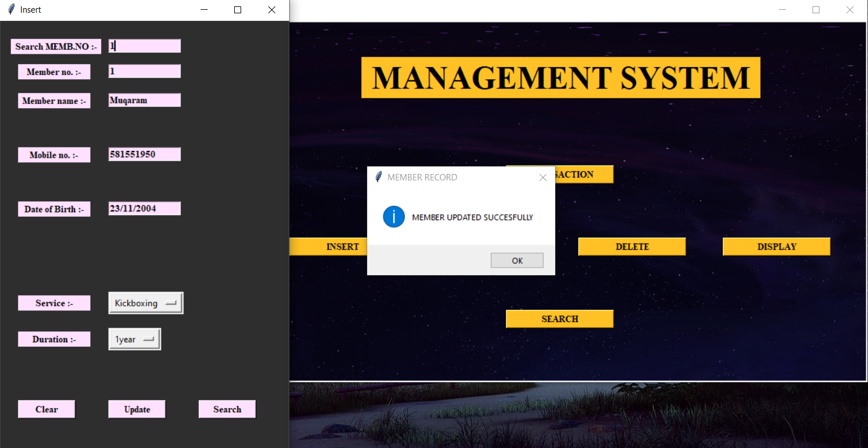Click the Search button in Insert window
Viewport: 868px width, 448px height.
[227, 409]
